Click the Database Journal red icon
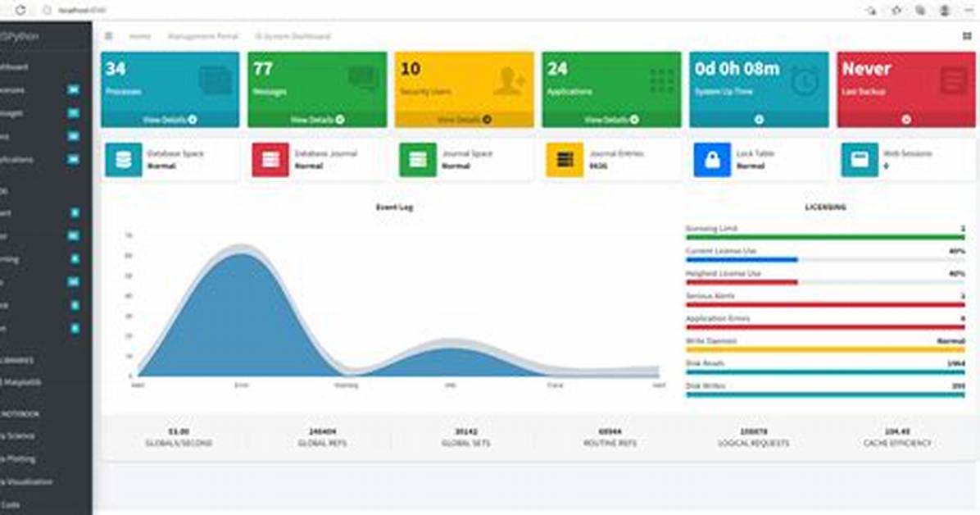 [x=270, y=160]
